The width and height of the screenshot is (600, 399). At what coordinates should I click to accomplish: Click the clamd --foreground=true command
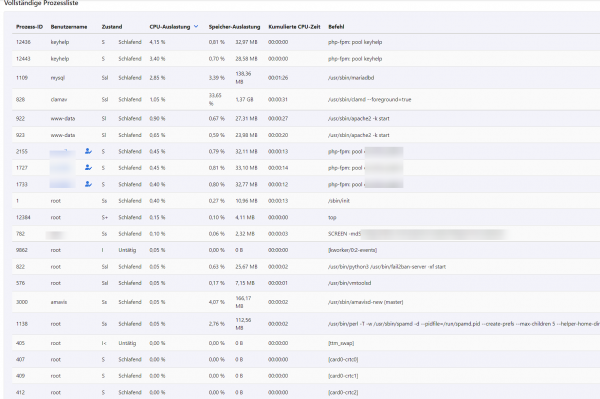click(369, 99)
